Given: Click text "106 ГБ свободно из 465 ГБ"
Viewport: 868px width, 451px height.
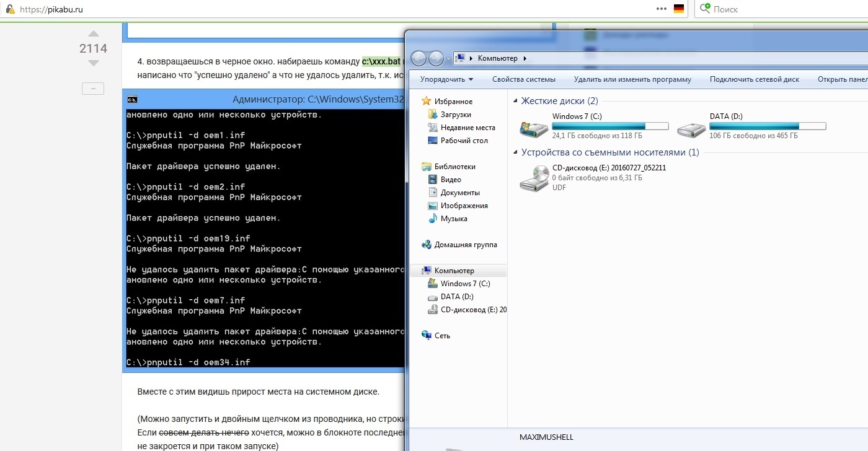Looking at the screenshot, I should coord(754,136).
